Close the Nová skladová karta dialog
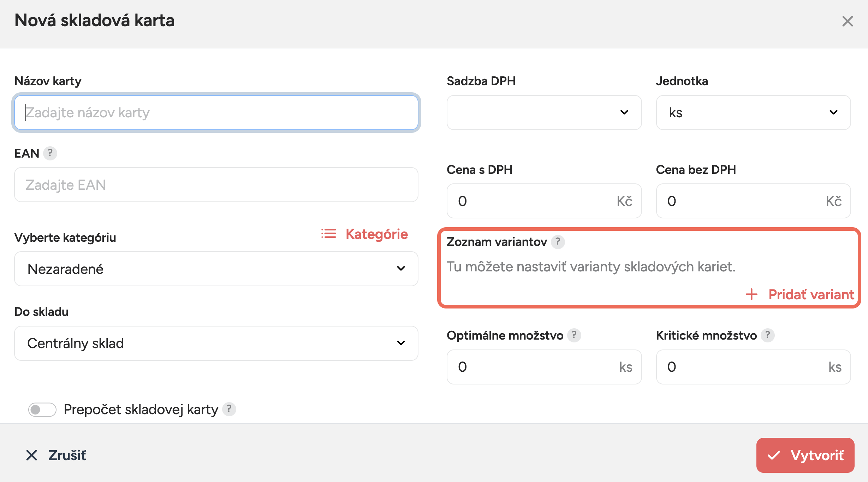 click(x=847, y=21)
